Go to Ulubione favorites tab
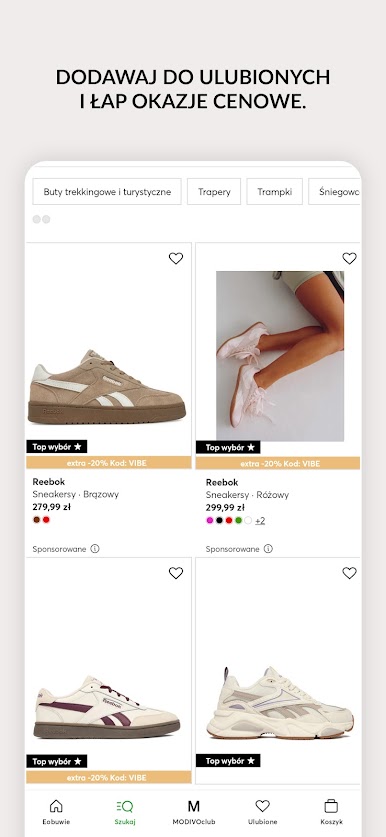Image resolution: width=386 pixels, height=837 pixels. (x=262, y=812)
